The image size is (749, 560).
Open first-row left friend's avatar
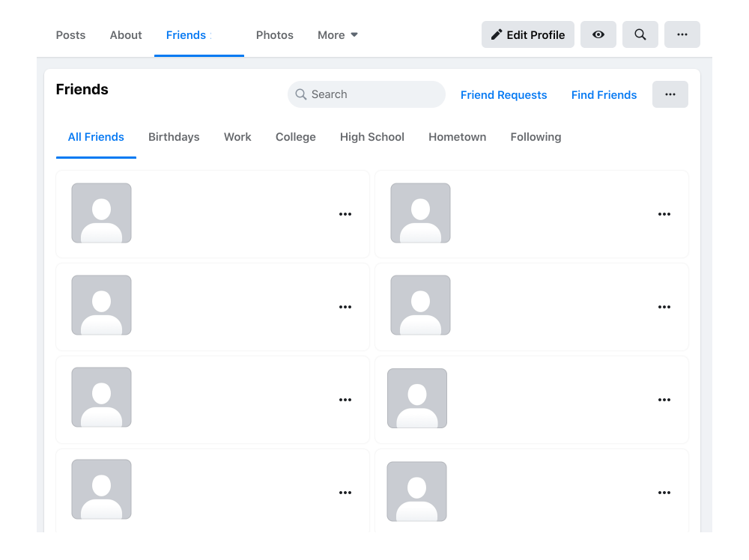[x=101, y=213]
